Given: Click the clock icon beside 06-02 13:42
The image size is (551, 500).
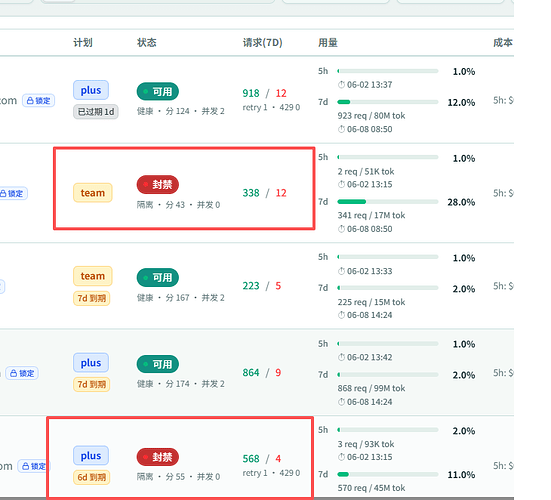Looking at the screenshot, I should click(x=341, y=357).
